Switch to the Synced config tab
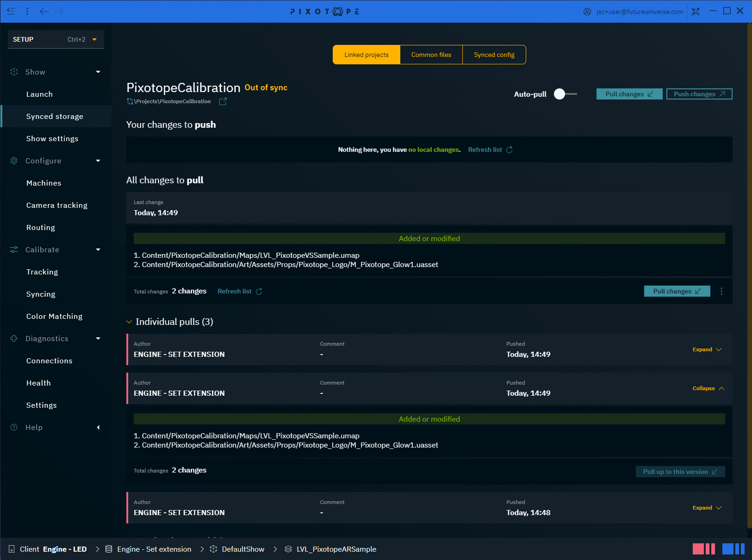Image resolution: width=752 pixels, height=560 pixels. (x=494, y=55)
